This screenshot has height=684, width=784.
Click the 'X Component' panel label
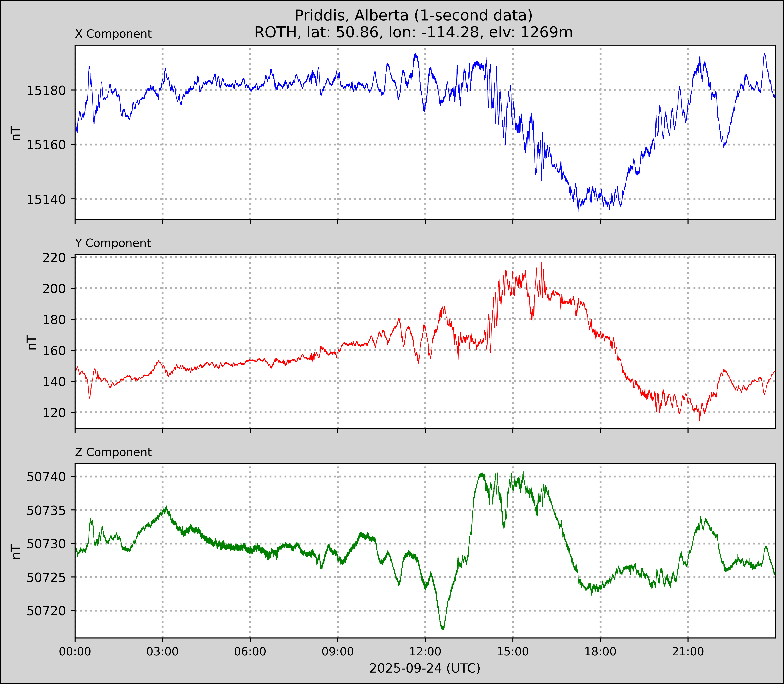[113, 34]
